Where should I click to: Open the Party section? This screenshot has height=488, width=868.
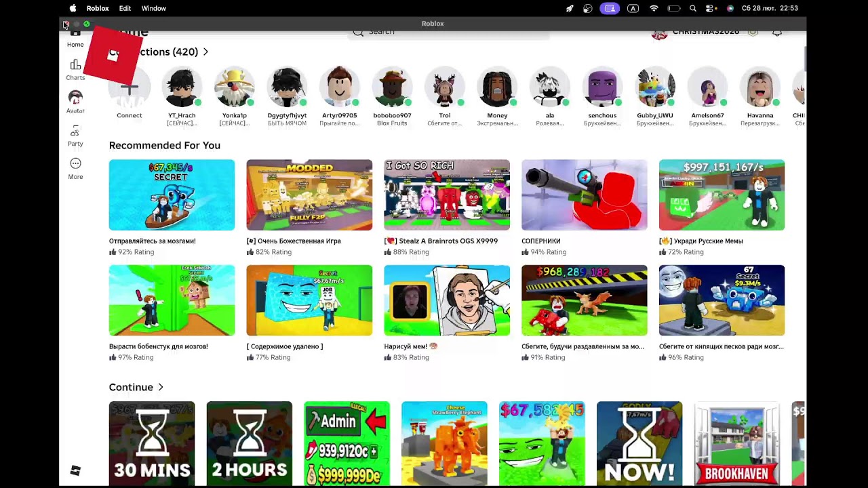coord(75,136)
